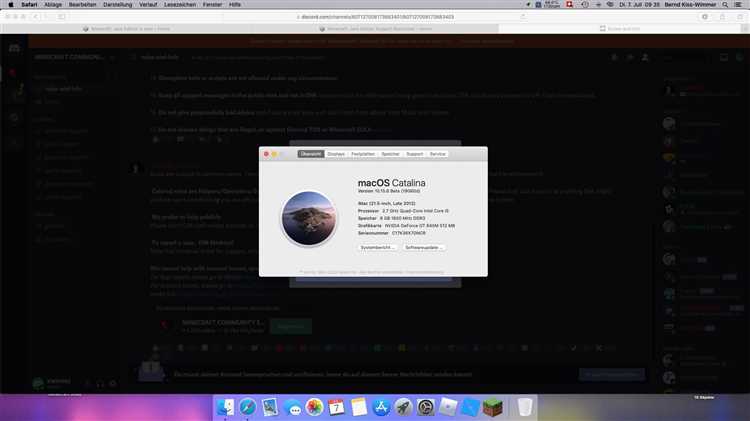Click the Softwareupdate button

pyautogui.click(x=423, y=247)
